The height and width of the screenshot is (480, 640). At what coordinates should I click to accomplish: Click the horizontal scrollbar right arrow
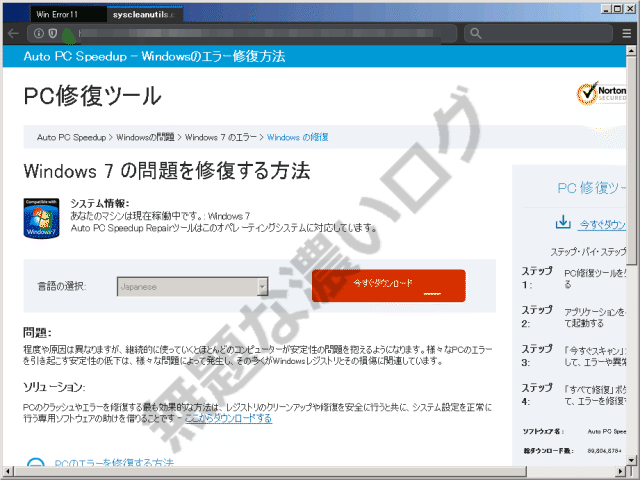[x=621, y=471]
